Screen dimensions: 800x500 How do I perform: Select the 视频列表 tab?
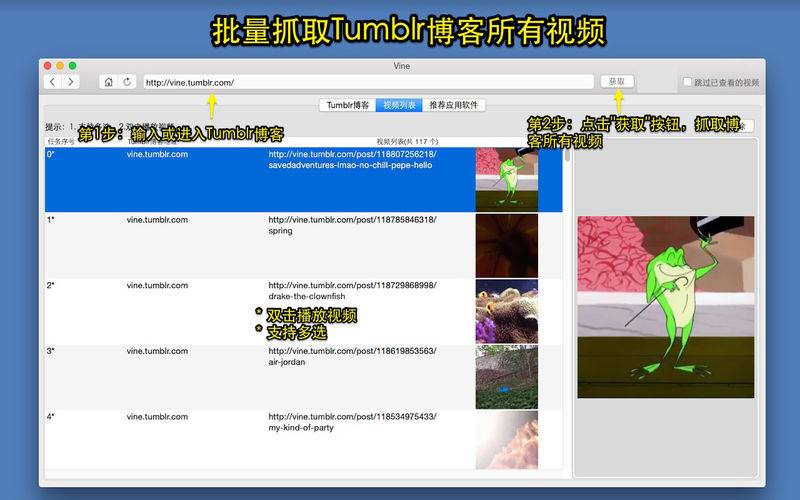pyautogui.click(x=399, y=105)
